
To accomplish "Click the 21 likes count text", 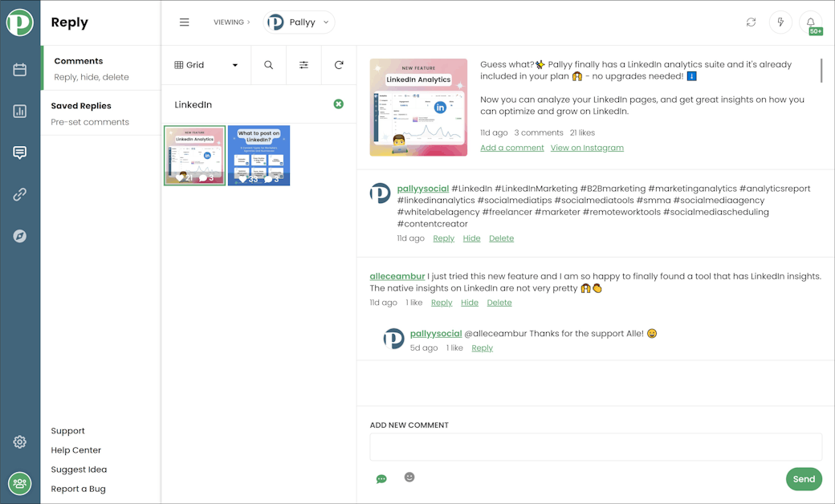I will [582, 132].
